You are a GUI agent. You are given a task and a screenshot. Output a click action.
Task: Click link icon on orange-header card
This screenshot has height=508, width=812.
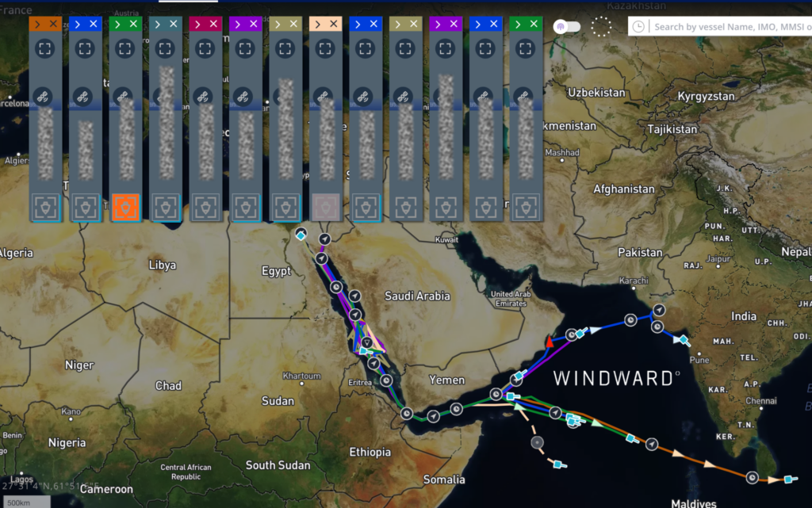coord(43,96)
